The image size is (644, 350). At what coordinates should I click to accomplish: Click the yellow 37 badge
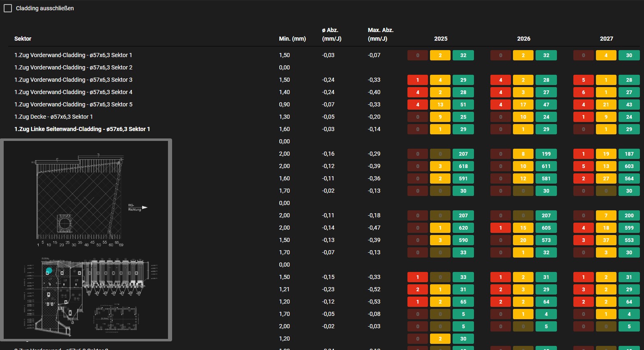pyautogui.click(x=606, y=240)
